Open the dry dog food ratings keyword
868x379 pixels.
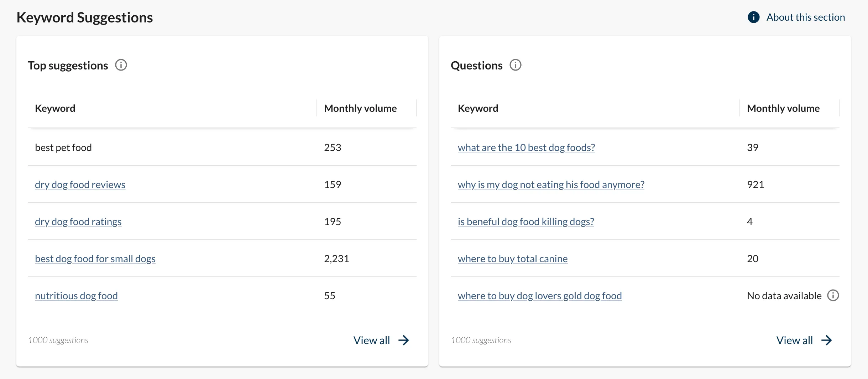click(x=78, y=222)
